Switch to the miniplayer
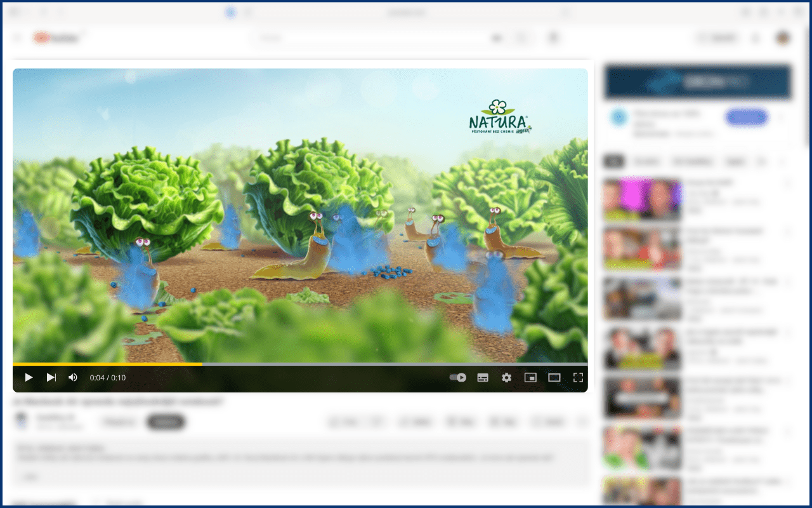Image resolution: width=812 pixels, height=508 pixels. [x=530, y=377]
